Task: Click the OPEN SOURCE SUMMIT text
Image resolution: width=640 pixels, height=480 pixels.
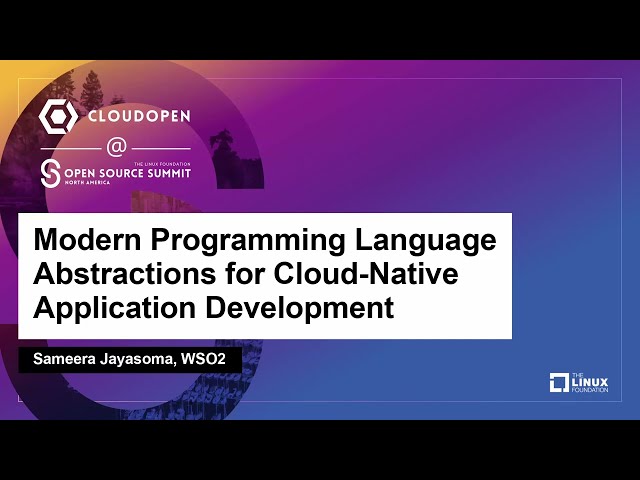Action: point(128,173)
